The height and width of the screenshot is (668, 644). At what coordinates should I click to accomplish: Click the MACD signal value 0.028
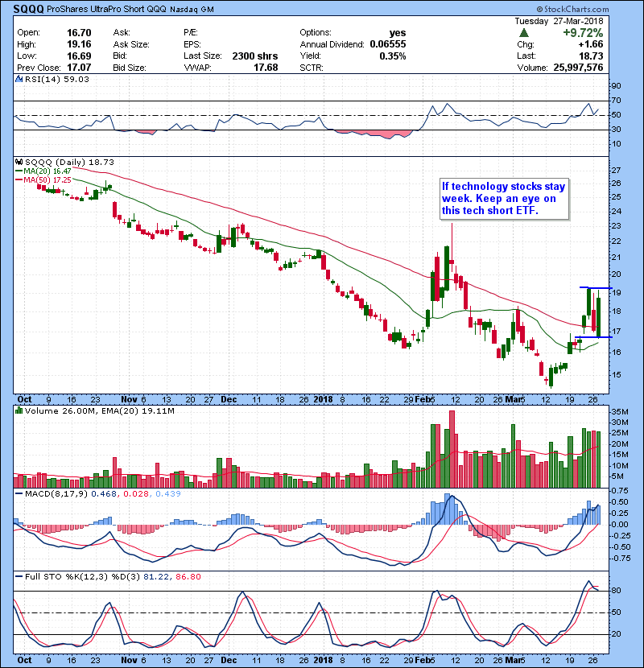point(136,493)
